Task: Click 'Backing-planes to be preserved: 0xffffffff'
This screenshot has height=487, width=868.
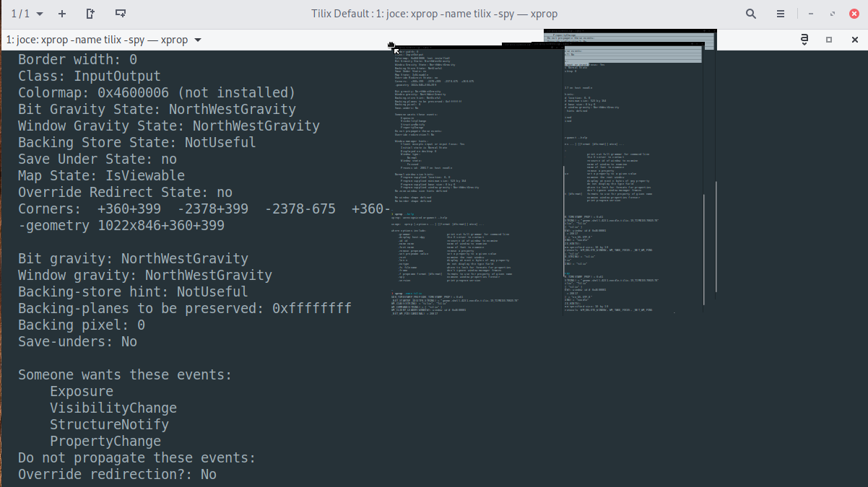Action: [185, 308]
